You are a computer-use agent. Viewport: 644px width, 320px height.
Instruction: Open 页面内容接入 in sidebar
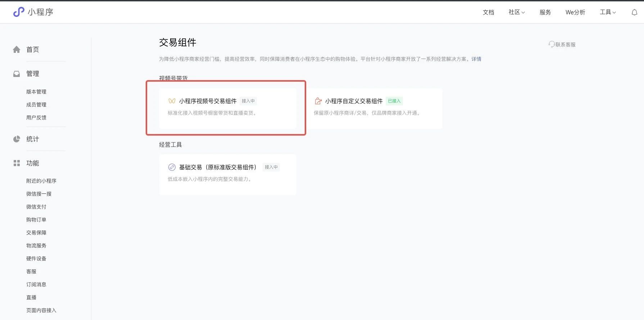coord(41,310)
